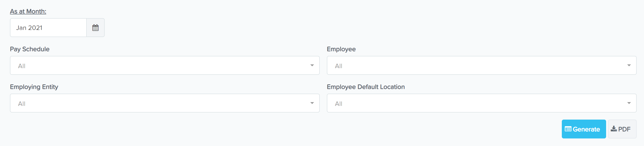Expand the Pay Schedule dropdown arrow
The width and height of the screenshot is (644, 146).
click(x=312, y=65)
